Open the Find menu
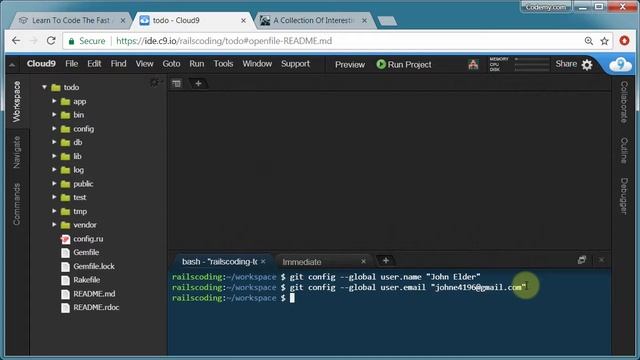The image size is (640, 360). click(x=118, y=64)
